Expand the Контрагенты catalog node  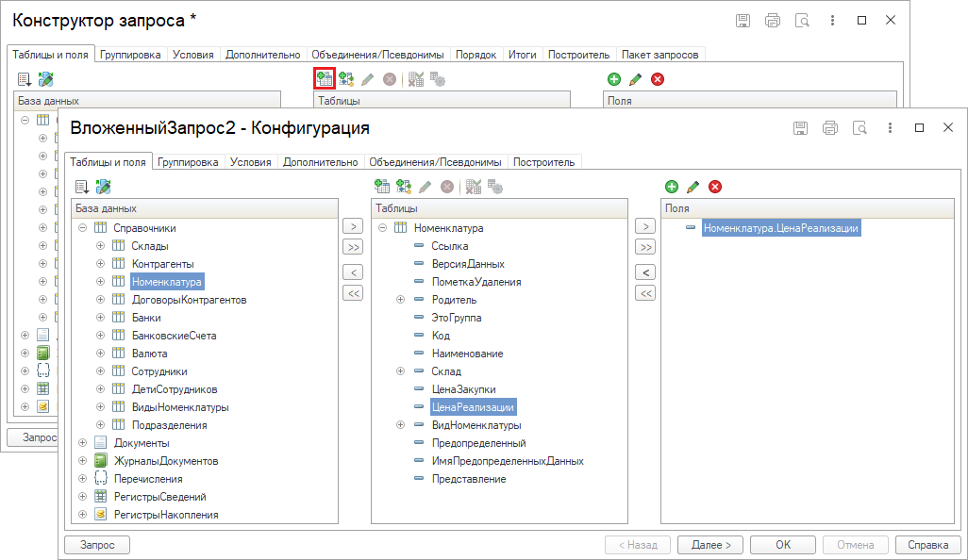point(100,263)
